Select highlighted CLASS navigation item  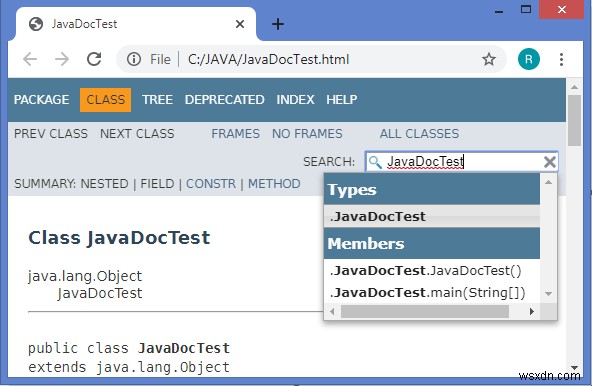coord(105,100)
